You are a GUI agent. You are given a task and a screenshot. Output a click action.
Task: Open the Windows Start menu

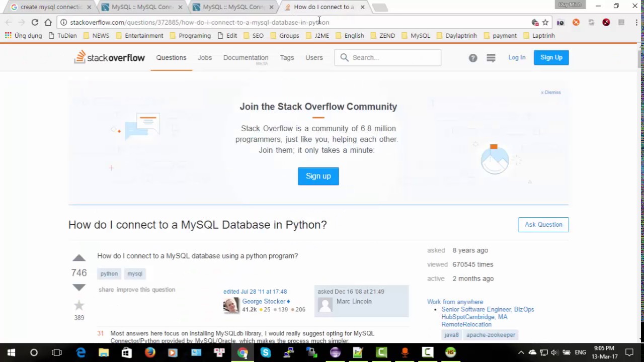click(11, 352)
